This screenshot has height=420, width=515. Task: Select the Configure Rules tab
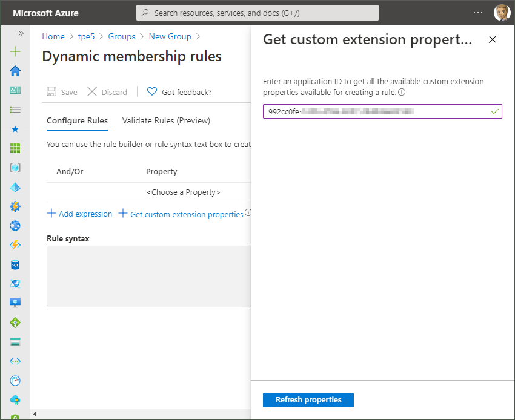[77, 120]
